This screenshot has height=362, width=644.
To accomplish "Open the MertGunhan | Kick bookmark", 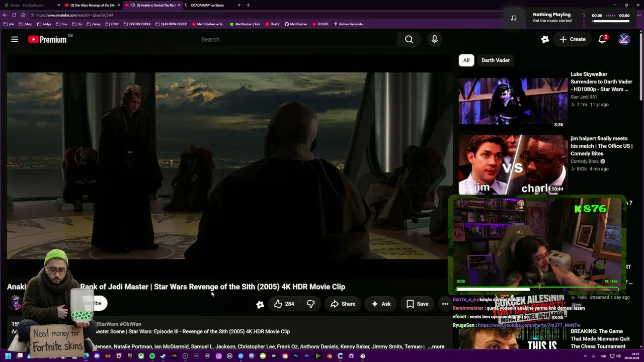I will 245,24.
